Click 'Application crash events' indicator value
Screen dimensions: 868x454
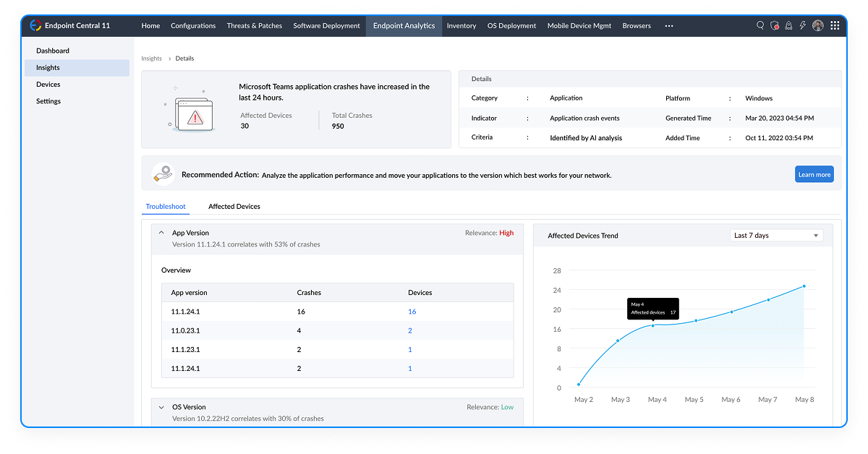coord(584,118)
